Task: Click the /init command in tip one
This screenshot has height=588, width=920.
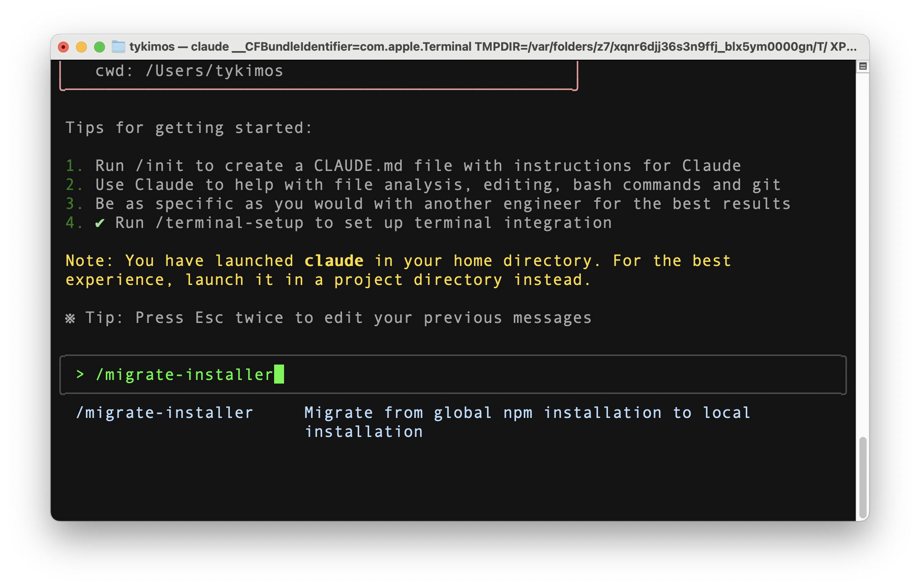Action: coord(160,166)
